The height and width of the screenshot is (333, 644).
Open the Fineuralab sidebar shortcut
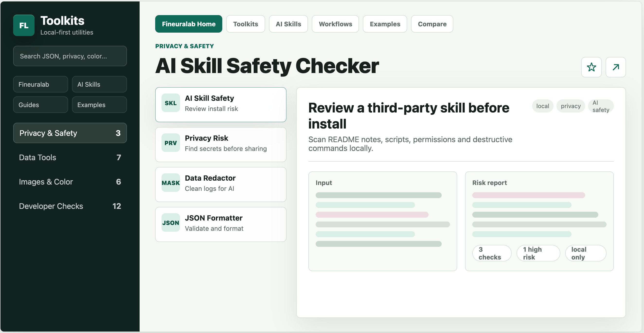pos(41,84)
